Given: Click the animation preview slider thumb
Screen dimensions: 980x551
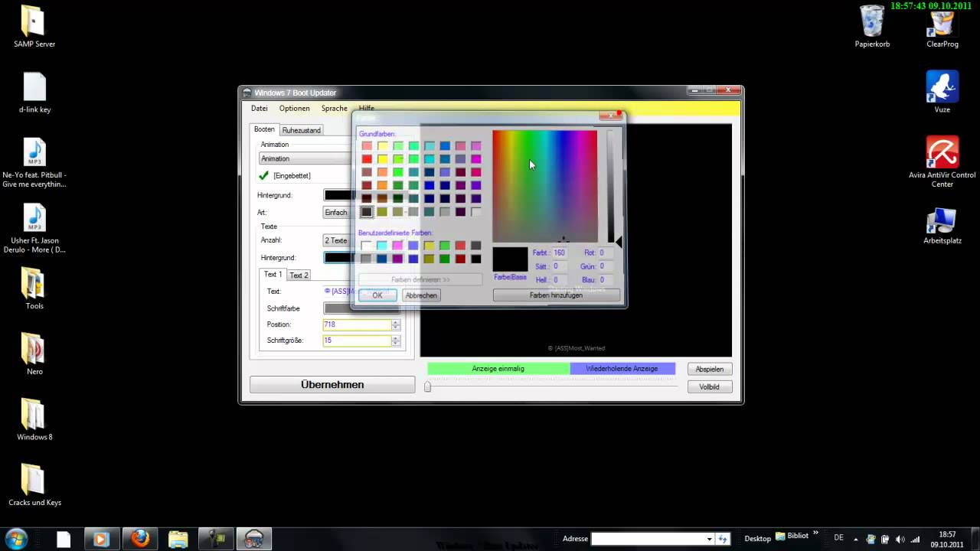Looking at the screenshot, I should click(428, 387).
